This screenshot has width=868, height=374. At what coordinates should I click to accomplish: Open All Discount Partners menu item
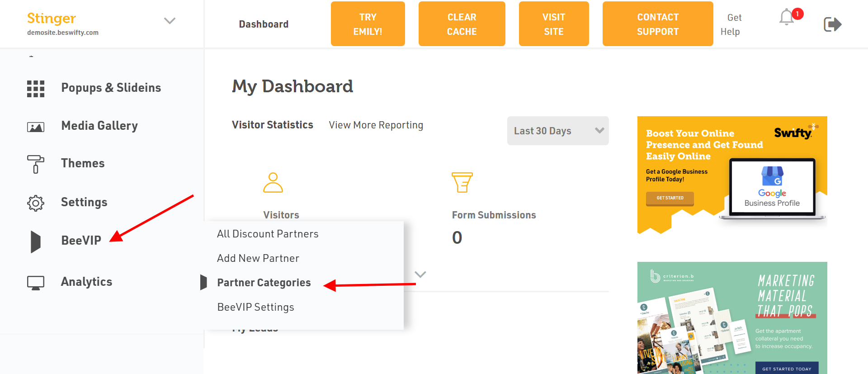tap(268, 234)
